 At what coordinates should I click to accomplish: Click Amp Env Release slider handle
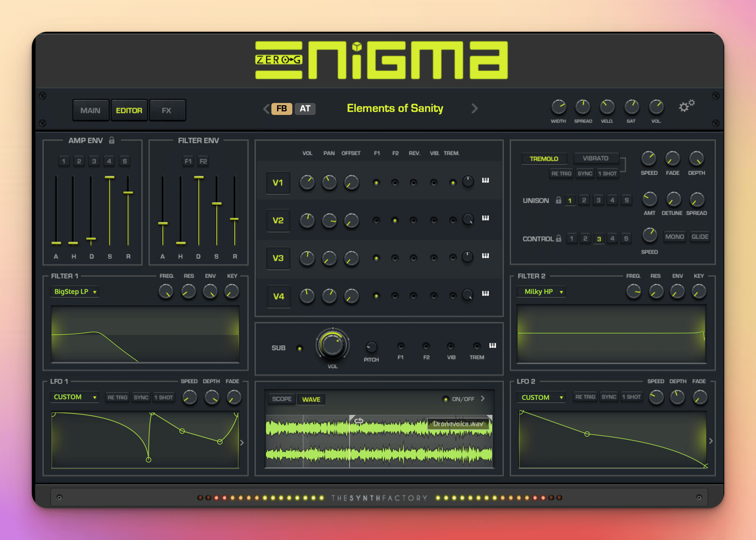(128, 192)
